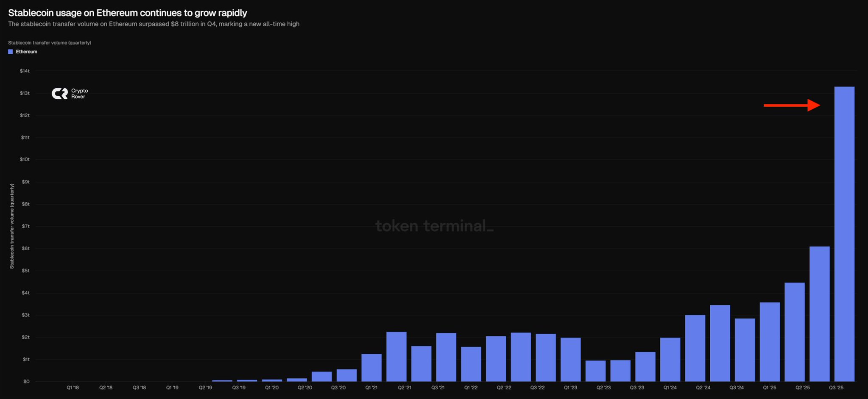Click the Q2 '23 x-axis label
This screenshot has height=399, width=868.
[x=604, y=388]
